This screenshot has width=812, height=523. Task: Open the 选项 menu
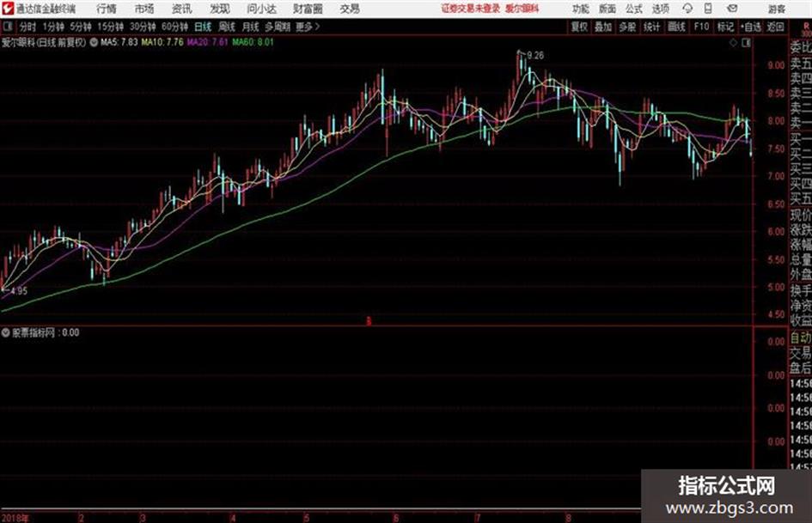tap(661, 9)
